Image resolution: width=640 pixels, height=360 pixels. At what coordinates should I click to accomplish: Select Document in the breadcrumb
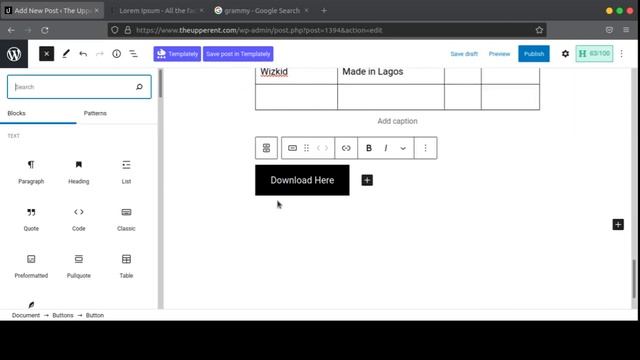click(x=26, y=315)
